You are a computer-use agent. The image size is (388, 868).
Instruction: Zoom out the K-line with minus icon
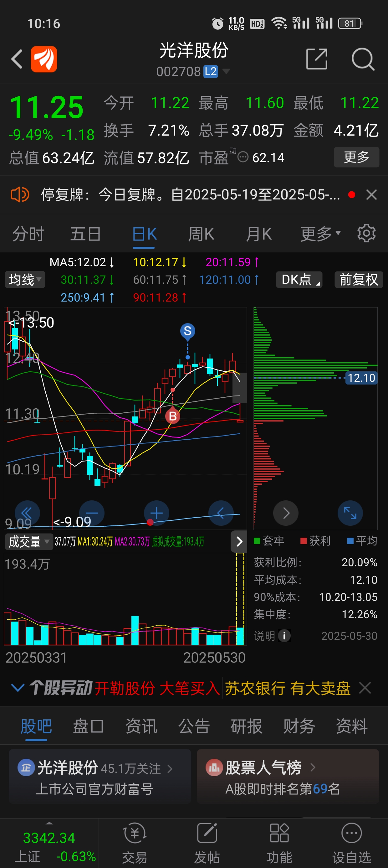pos(92,513)
